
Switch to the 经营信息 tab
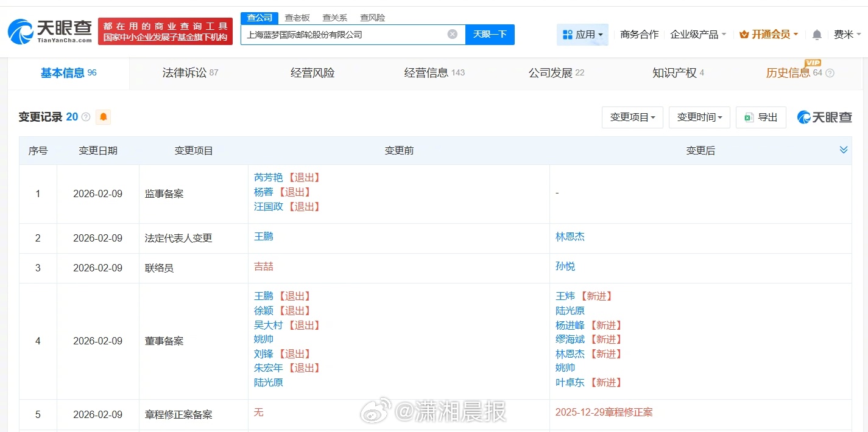click(x=434, y=72)
